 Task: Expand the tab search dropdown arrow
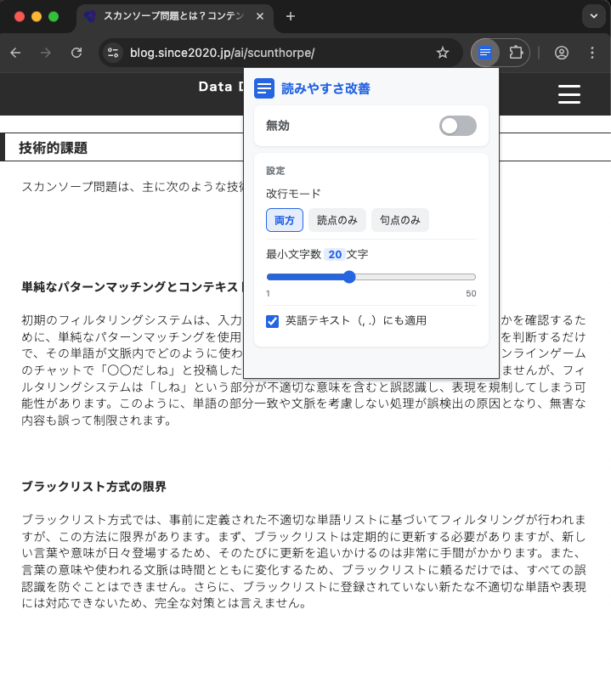(x=591, y=16)
